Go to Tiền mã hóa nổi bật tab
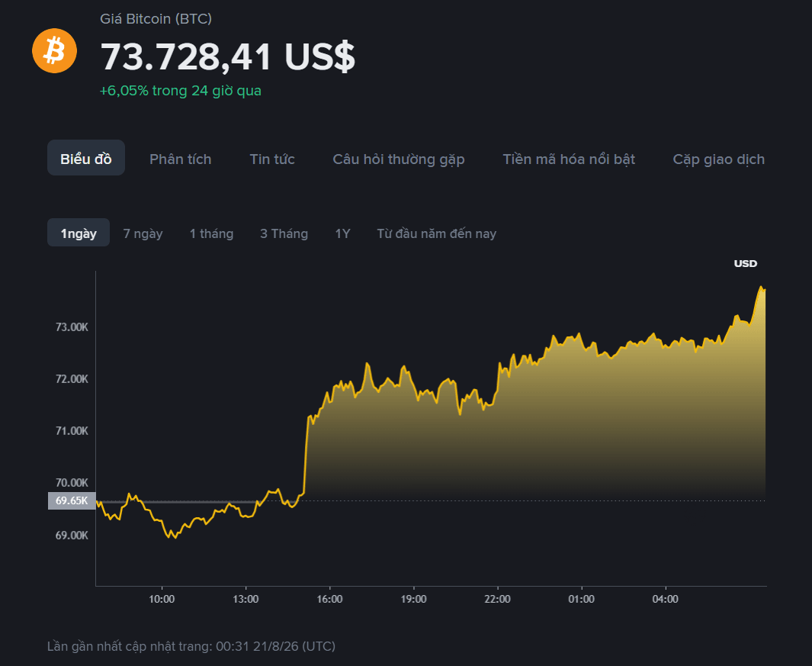Screen dimensions: 812x666 [569, 159]
